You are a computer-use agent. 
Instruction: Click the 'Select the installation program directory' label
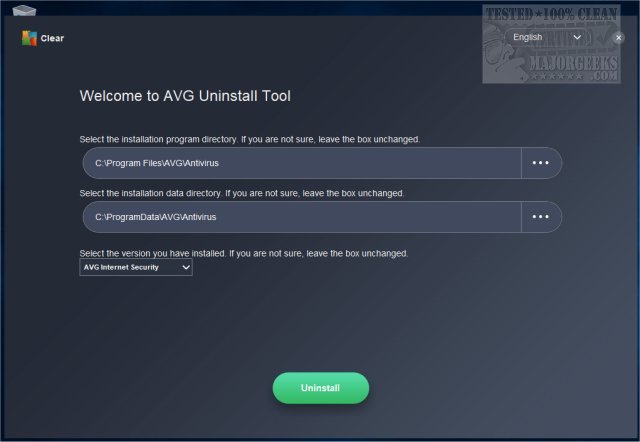click(x=249, y=140)
